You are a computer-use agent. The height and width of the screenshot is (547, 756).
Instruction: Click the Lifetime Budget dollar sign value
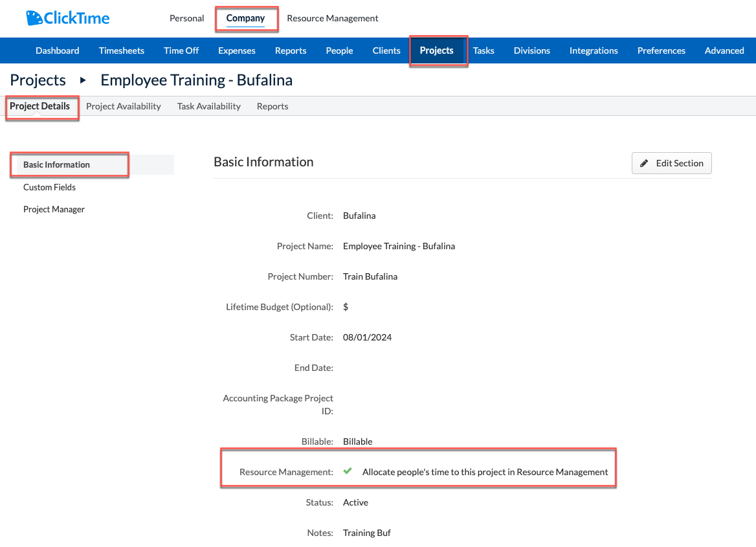click(x=346, y=307)
